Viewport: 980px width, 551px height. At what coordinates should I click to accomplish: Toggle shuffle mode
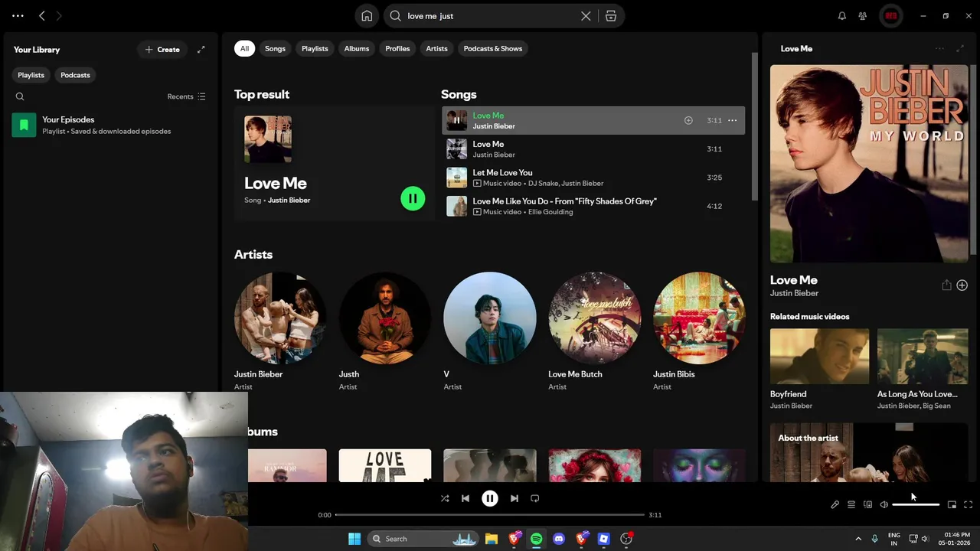[x=445, y=498]
